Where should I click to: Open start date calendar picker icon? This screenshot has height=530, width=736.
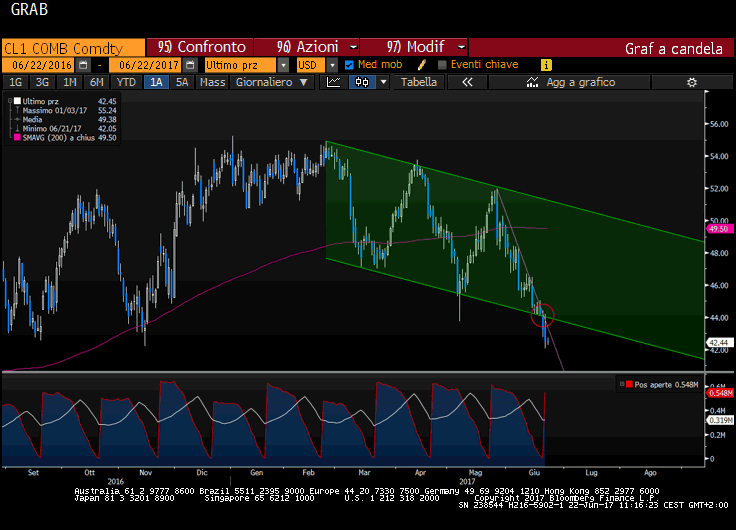pos(84,64)
